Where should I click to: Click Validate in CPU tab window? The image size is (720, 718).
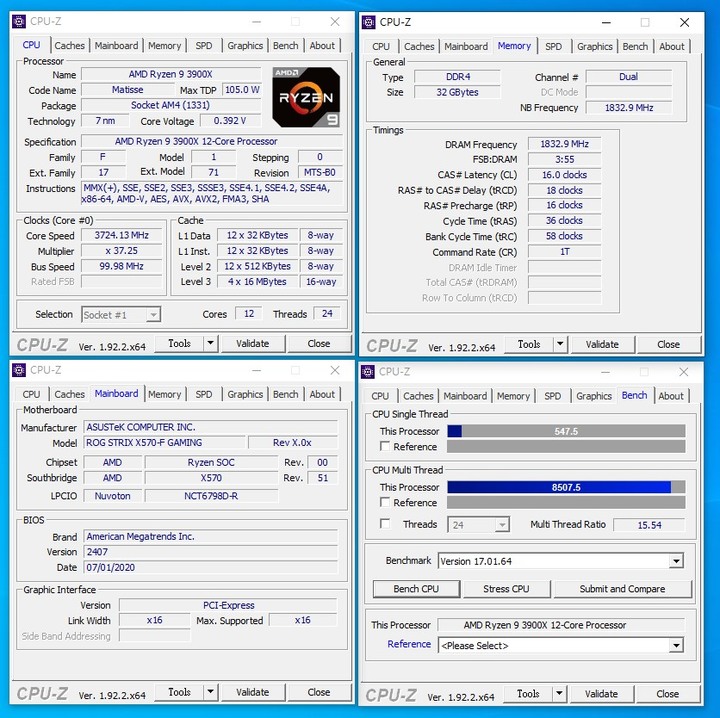[x=253, y=343]
